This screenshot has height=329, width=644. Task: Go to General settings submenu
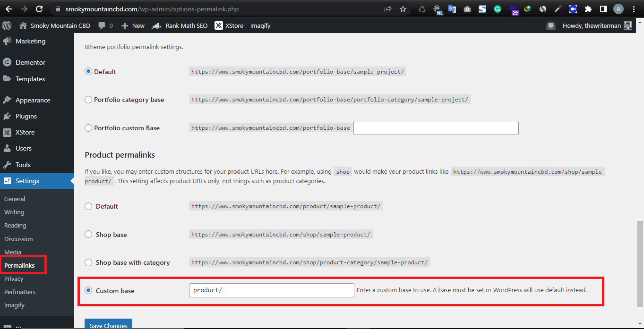pos(15,199)
